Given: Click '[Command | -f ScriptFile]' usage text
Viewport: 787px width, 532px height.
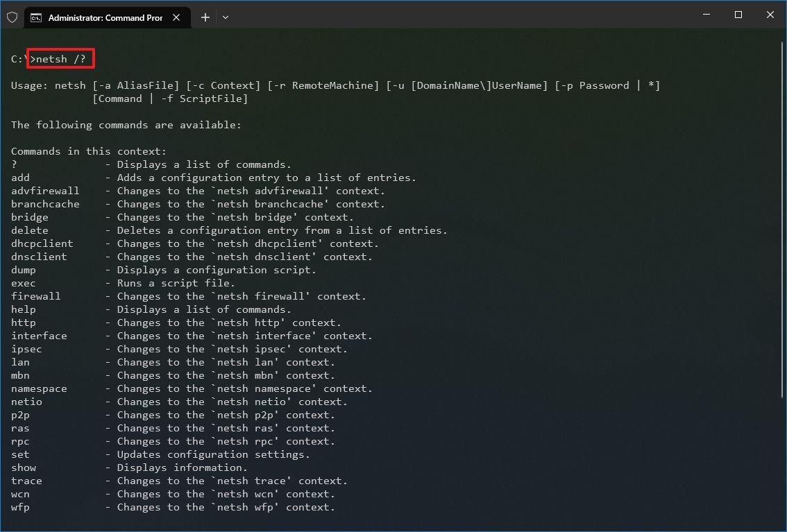Looking at the screenshot, I should click(x=170, y=98).
